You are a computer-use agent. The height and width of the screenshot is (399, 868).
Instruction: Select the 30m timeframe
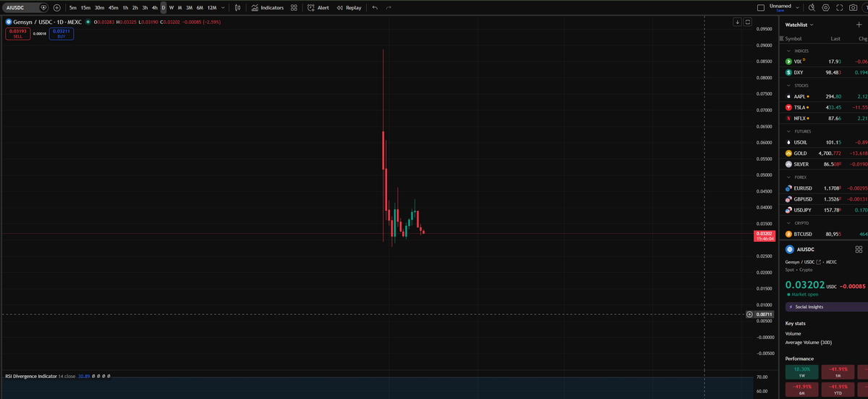99,7
